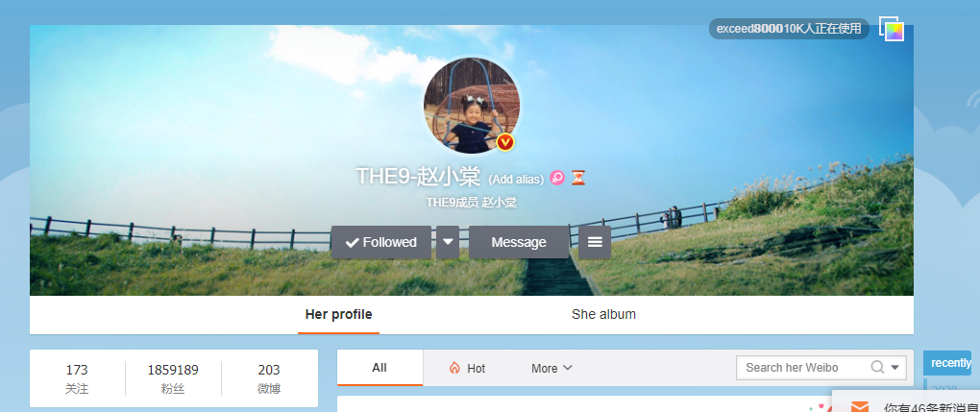Send a Message to this user
This screenshot has width=980, height=412.
tap(519, 242)
